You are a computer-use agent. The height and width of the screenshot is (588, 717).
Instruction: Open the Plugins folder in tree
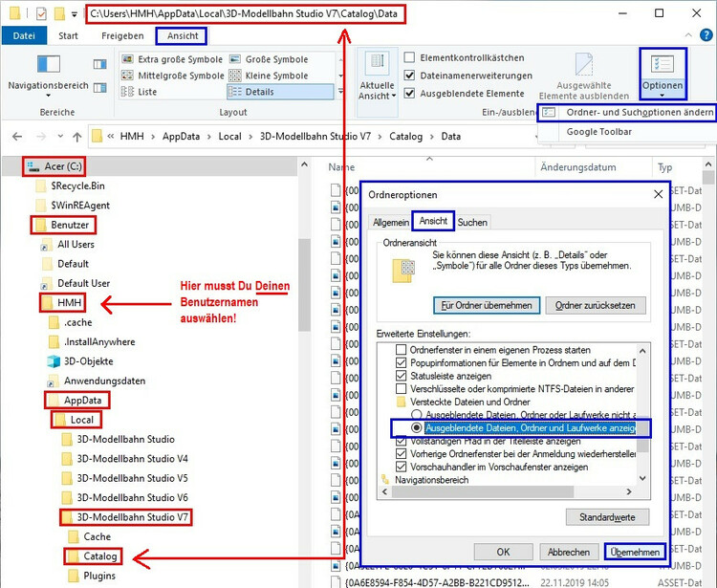coord(92,576)
